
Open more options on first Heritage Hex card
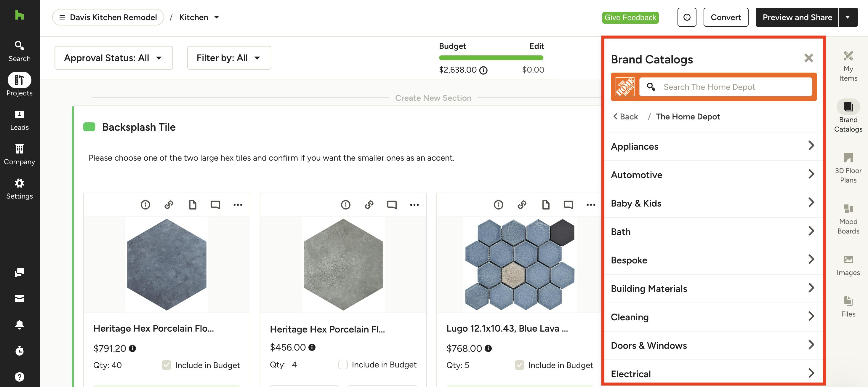pos(238,205)
